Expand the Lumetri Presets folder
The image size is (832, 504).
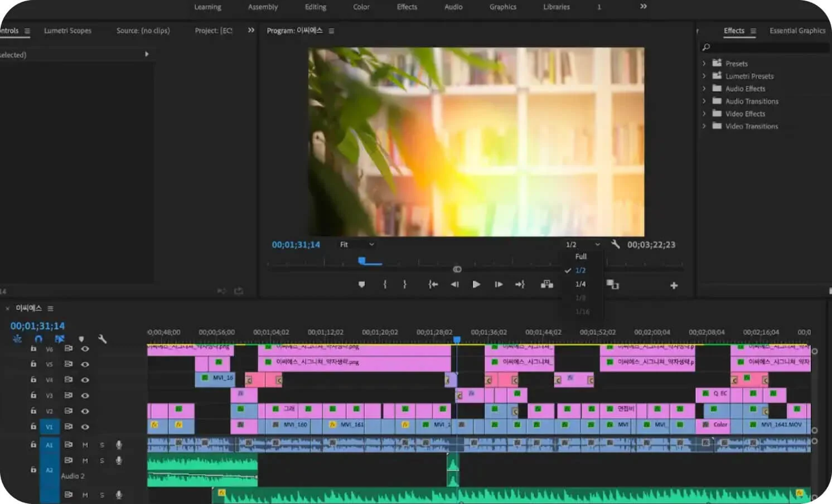click(x=704, y=76)
